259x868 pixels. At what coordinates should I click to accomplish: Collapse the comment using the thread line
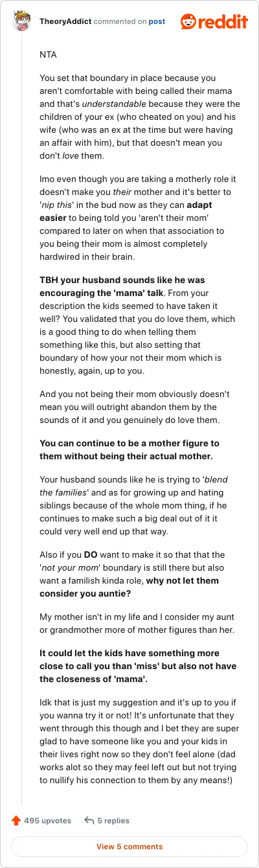[23, 421]
